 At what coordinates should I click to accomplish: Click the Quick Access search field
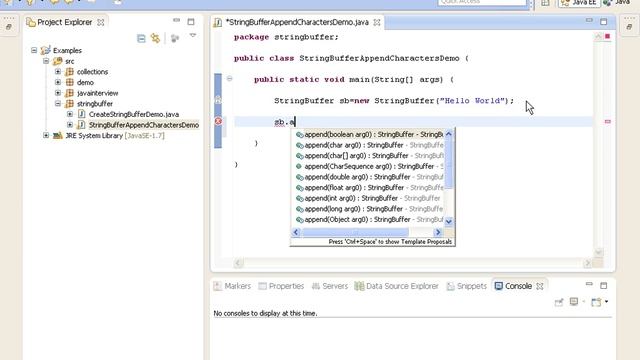[482, 2]
